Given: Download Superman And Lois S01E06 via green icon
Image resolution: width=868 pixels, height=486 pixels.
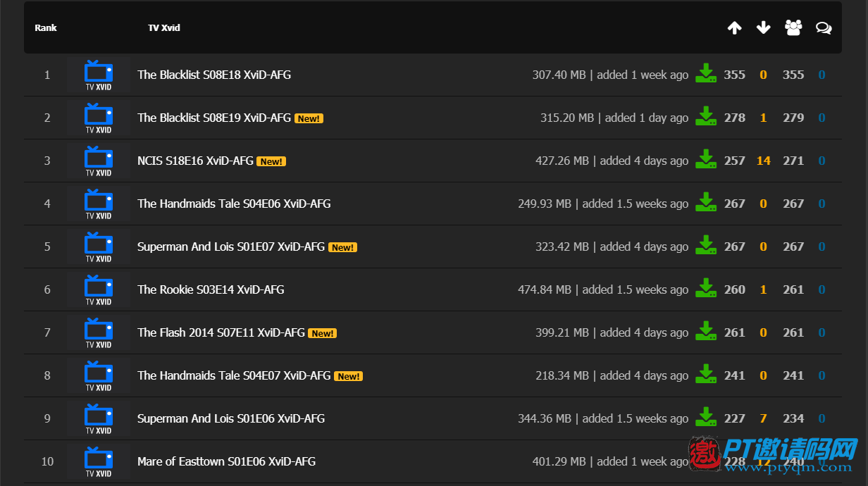Looking at the screenshot, I should pos(706,418).
